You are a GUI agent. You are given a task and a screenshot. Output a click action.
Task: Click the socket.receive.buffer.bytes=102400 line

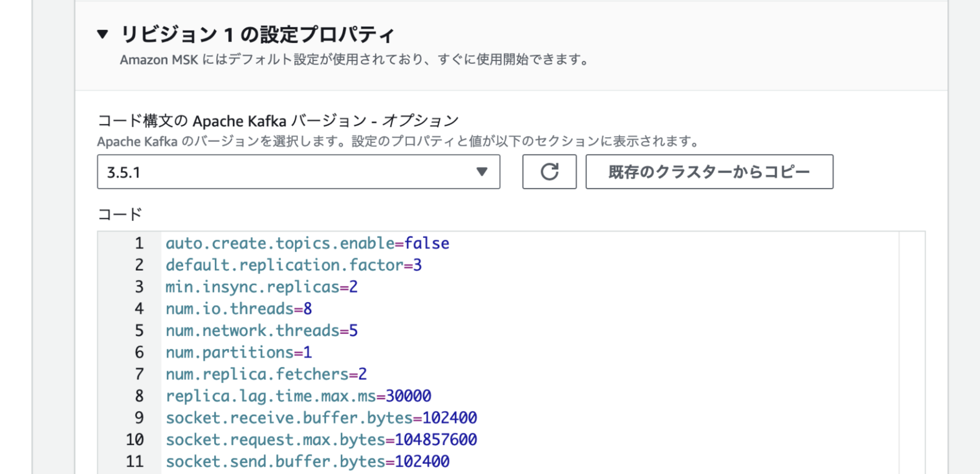coord(321,418)
